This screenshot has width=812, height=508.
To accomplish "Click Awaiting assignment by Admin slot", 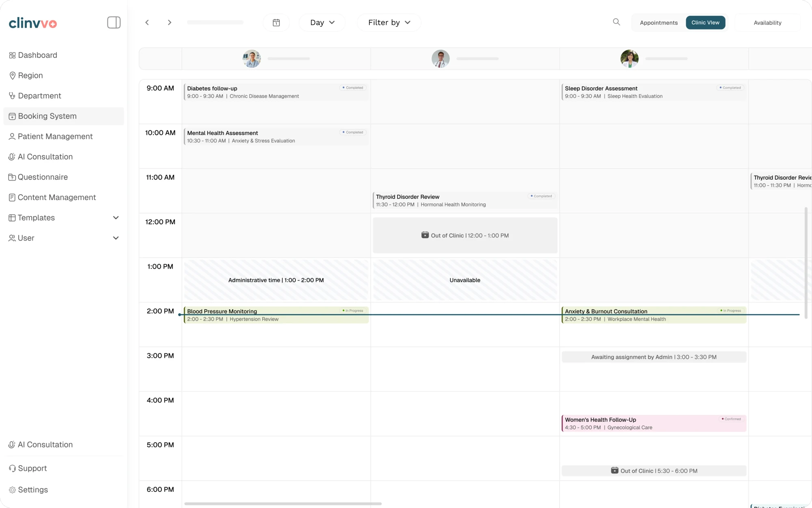I will pos(654,357).
